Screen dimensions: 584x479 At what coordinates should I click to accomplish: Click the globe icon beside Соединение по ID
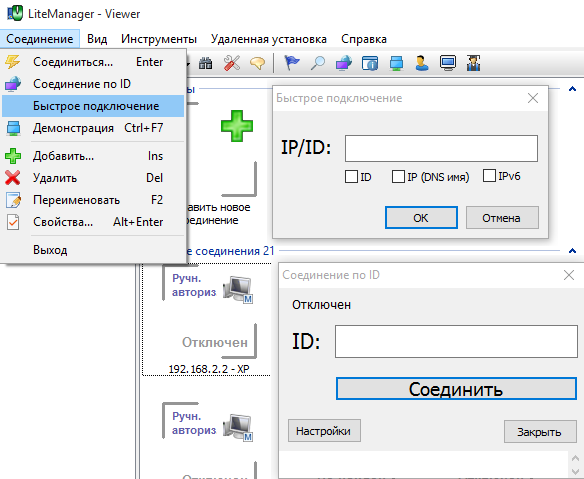13,84
